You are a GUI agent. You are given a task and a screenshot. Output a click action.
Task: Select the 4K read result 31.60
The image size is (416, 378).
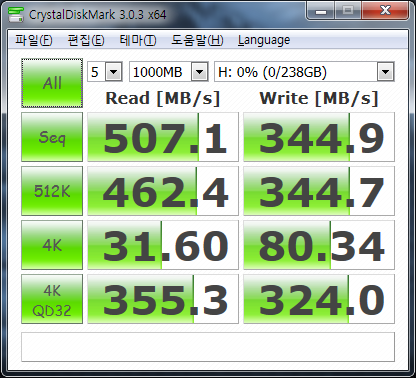click(163, 245)
